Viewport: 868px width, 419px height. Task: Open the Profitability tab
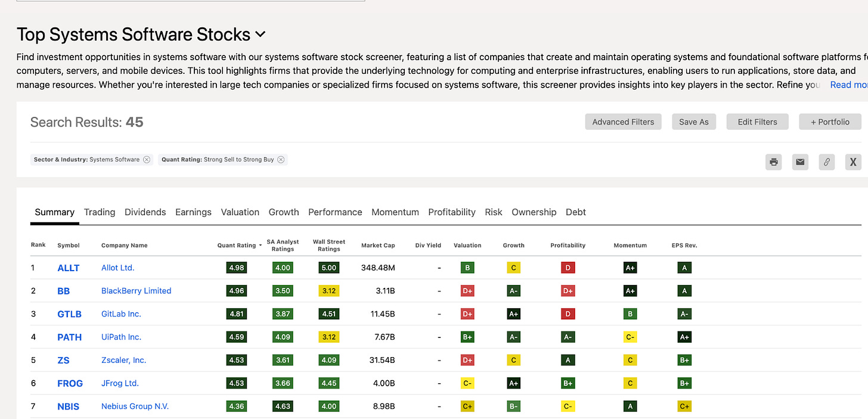[x=452, y=212]
